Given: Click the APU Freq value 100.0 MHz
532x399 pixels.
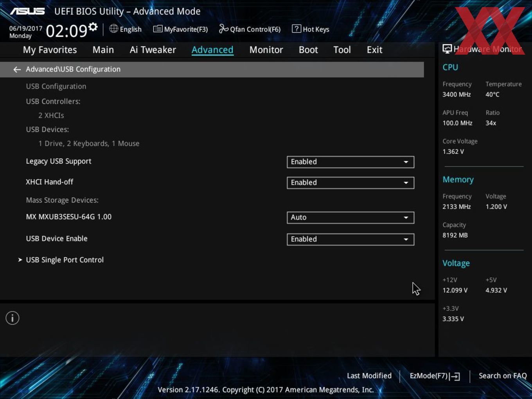Looking at the screenshot, I should click(x=457, y=123).
